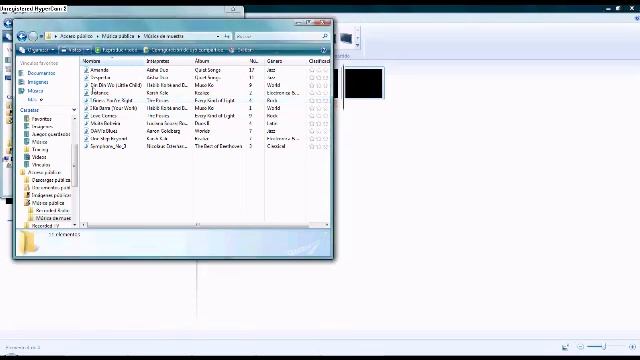Sort by the Clasificación column header
640x360 pixels.
319,61
